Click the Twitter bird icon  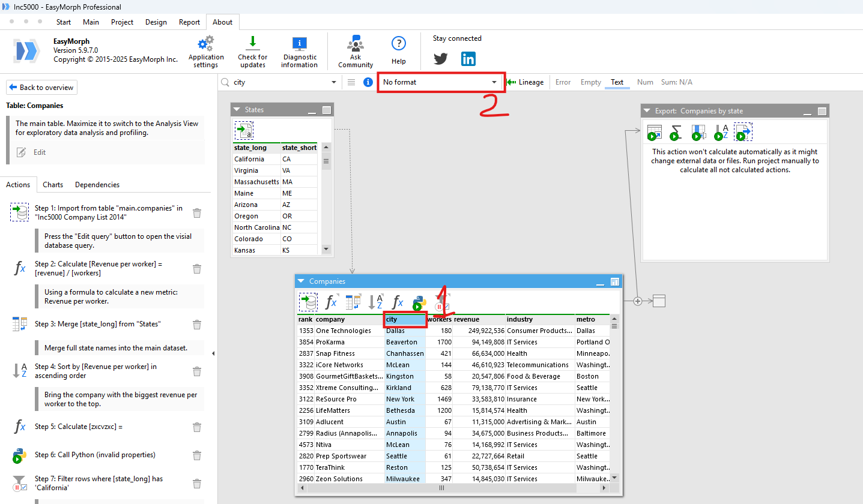click(441, 59)
